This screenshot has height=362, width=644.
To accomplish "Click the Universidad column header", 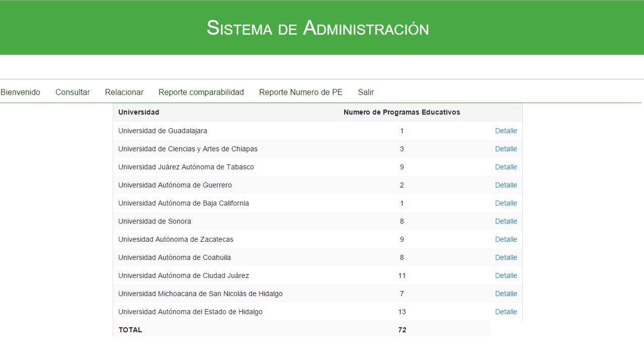I will 139,112.
